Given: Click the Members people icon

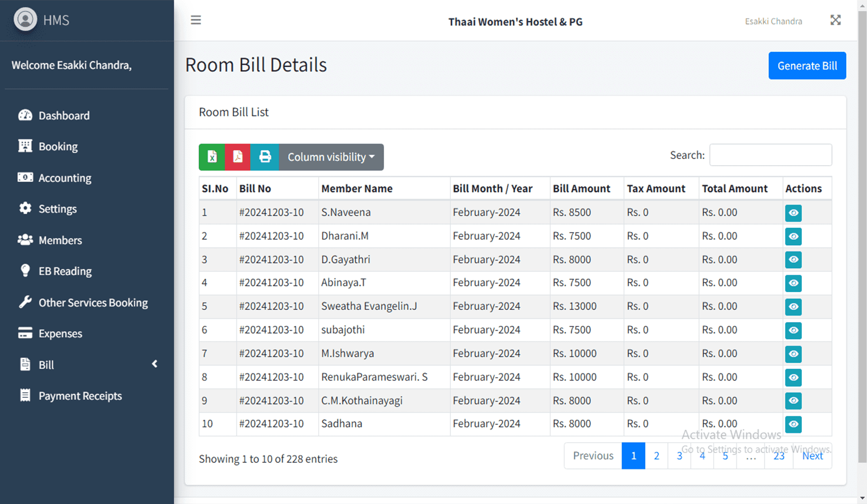Looking at the screenshot, I should tap(25, 239).
